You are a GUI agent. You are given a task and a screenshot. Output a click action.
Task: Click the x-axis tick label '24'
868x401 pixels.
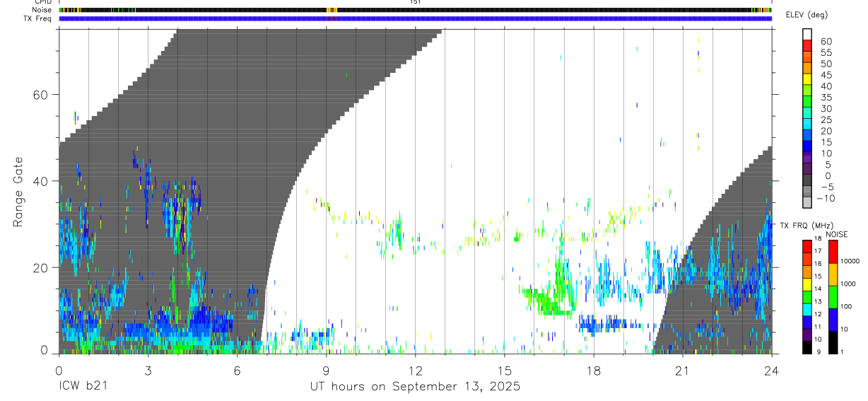[771, 371]
